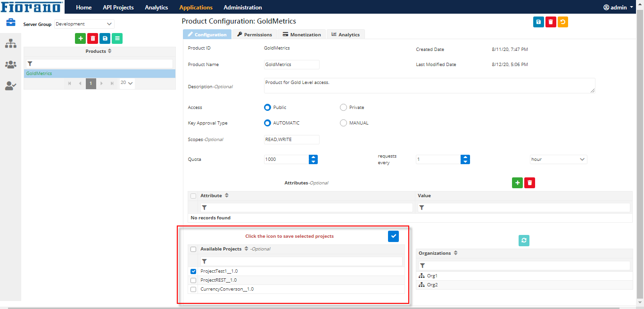The height and width of the screenshot is (309, 644).
Task: Switch to the Monetization tab
Action: pos(302,34)
